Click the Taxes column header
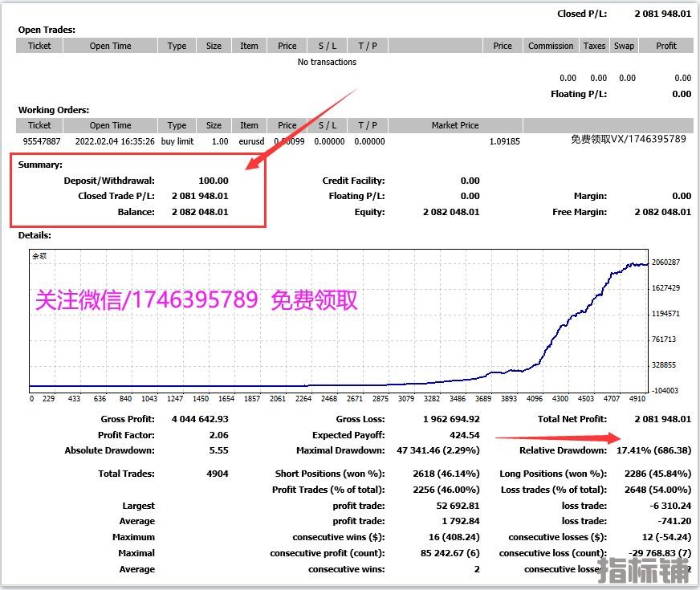This screenshot has height=590, width=700. [594, 46]
